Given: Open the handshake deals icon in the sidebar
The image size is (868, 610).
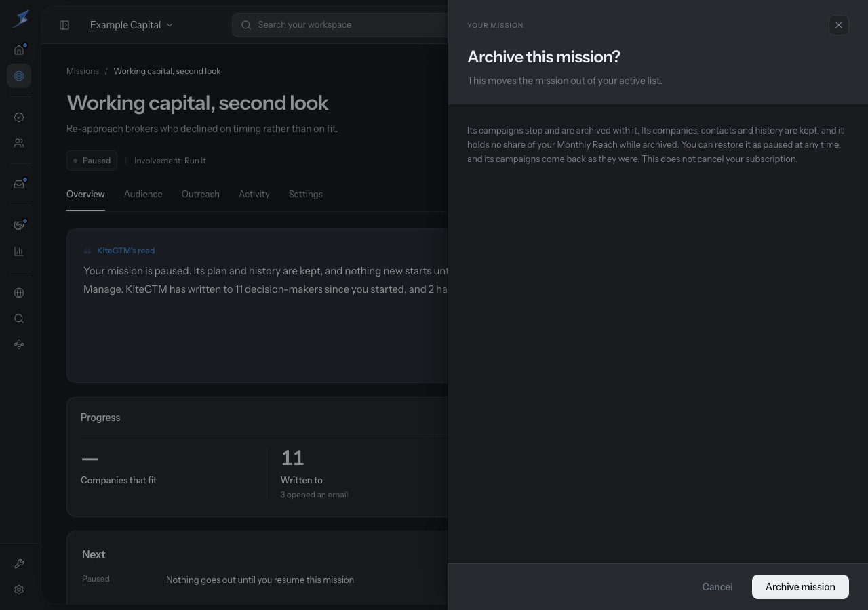Looking at the screenshot, I should [19, 226].
